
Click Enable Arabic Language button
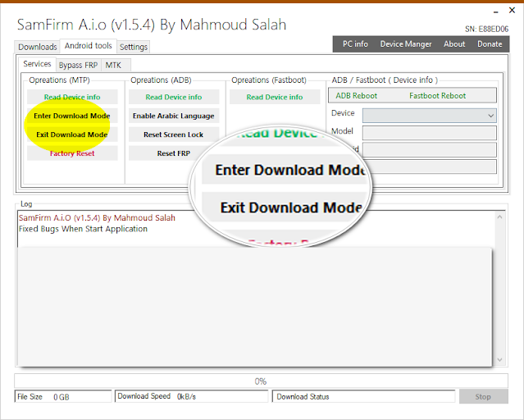174,116
